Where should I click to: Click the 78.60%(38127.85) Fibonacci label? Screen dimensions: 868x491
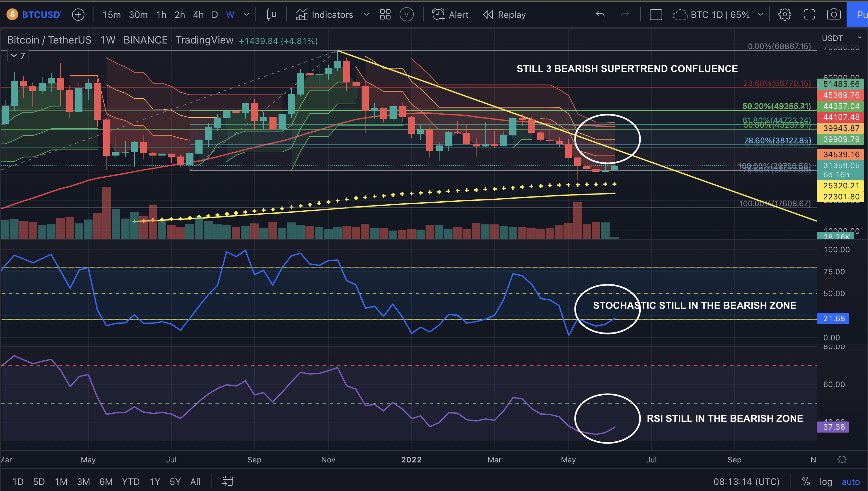coord(777,140)
